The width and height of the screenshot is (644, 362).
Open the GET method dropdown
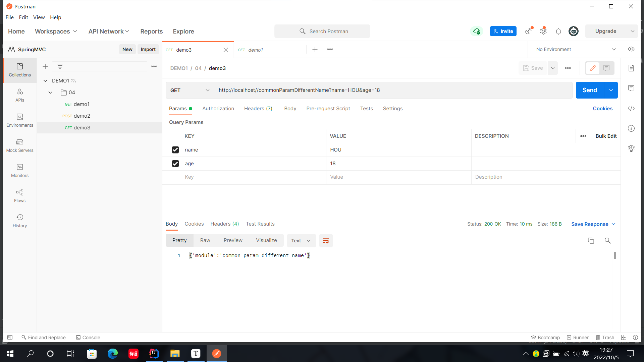190,90
